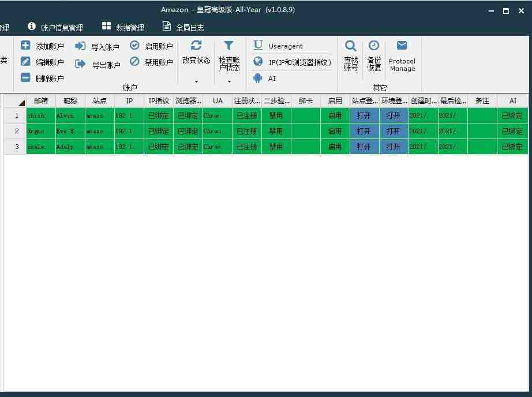Image resolution: width=532 pixels, height=397 pixels.
Task: Click the 导入账户 (import accounts) icon
Action: click(80, 46)
